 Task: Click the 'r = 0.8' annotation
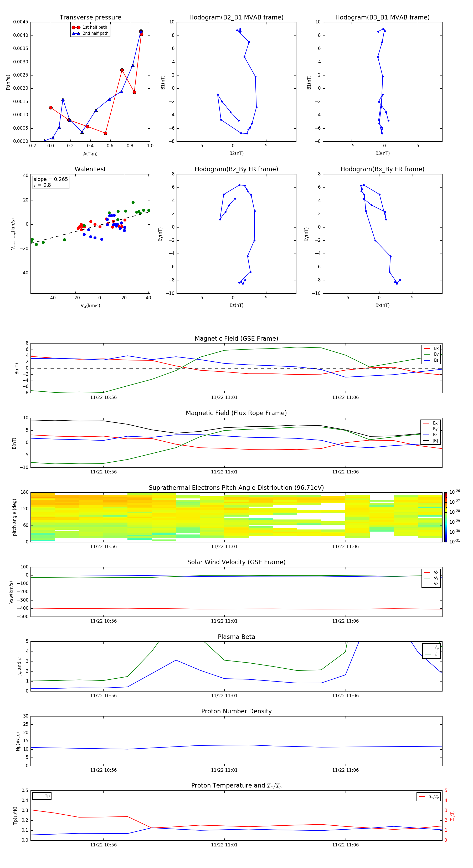(42, 185)
